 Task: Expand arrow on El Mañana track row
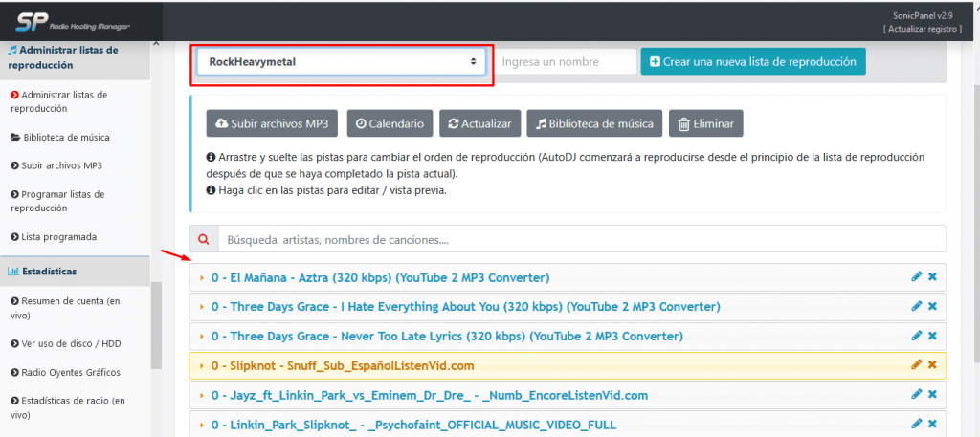(202, 278)
